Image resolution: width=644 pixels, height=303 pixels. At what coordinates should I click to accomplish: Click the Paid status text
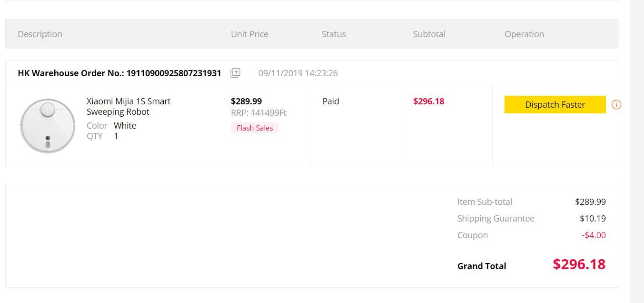[331, 101]
